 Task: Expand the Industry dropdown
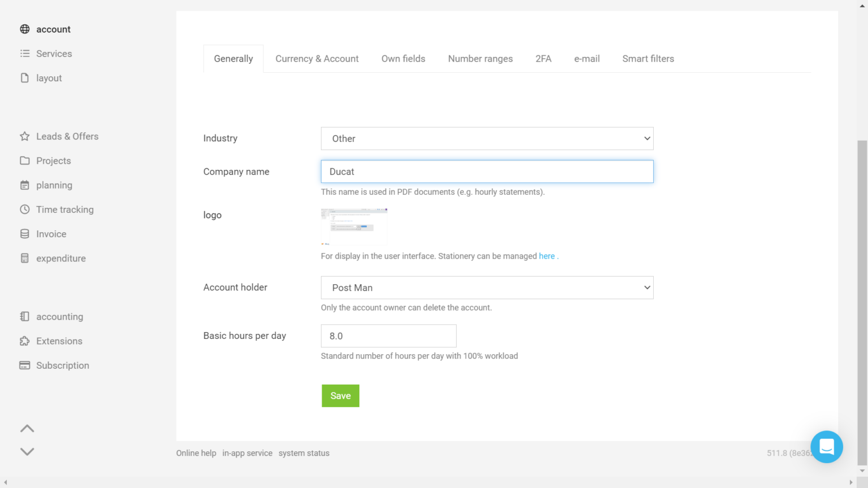click(487, 138)
